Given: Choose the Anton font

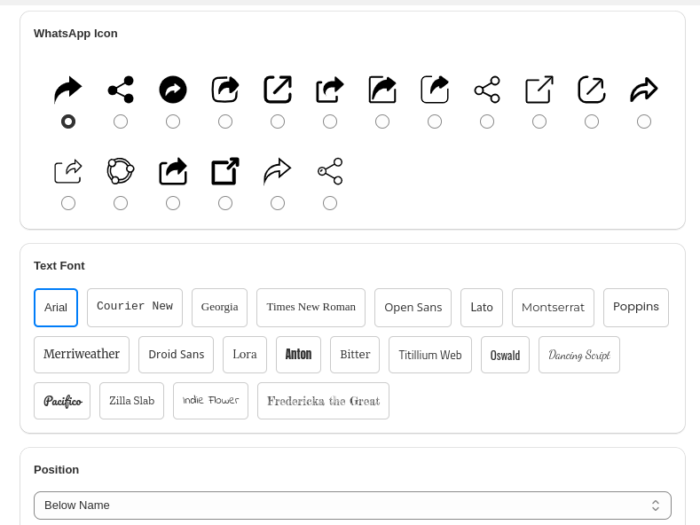Looking at the screenshot, I should point(299,354).
